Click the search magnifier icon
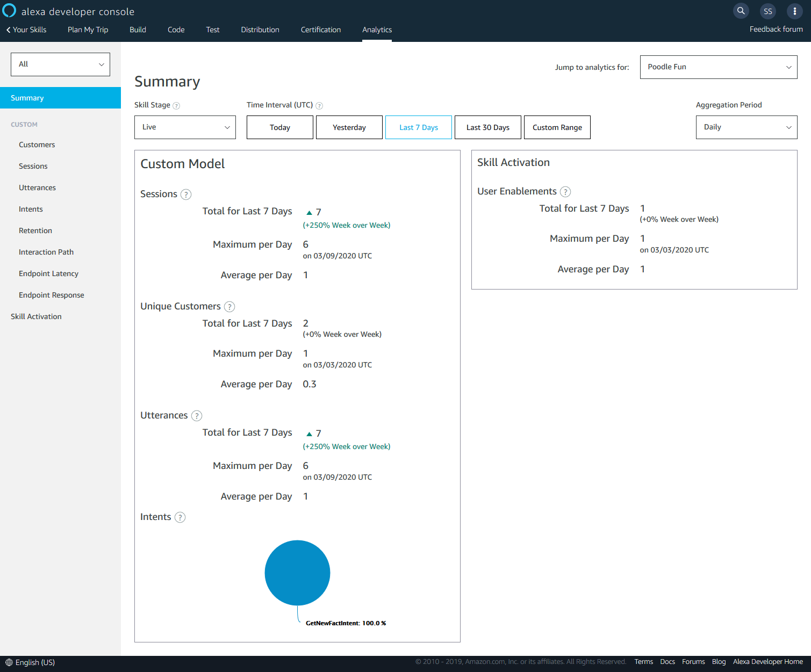This screenshot has height=672, width=811. click(741, 11)
